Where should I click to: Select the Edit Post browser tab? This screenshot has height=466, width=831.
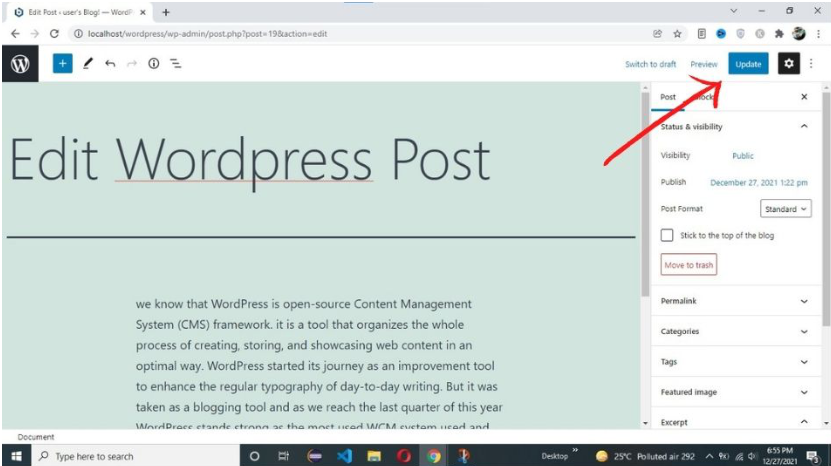(78, 12)
